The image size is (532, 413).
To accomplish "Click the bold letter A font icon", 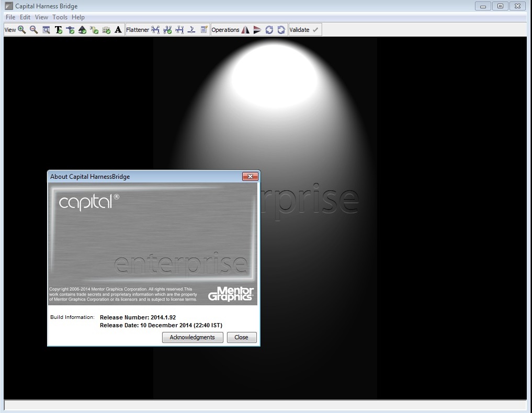I will [x=118, y=30].
